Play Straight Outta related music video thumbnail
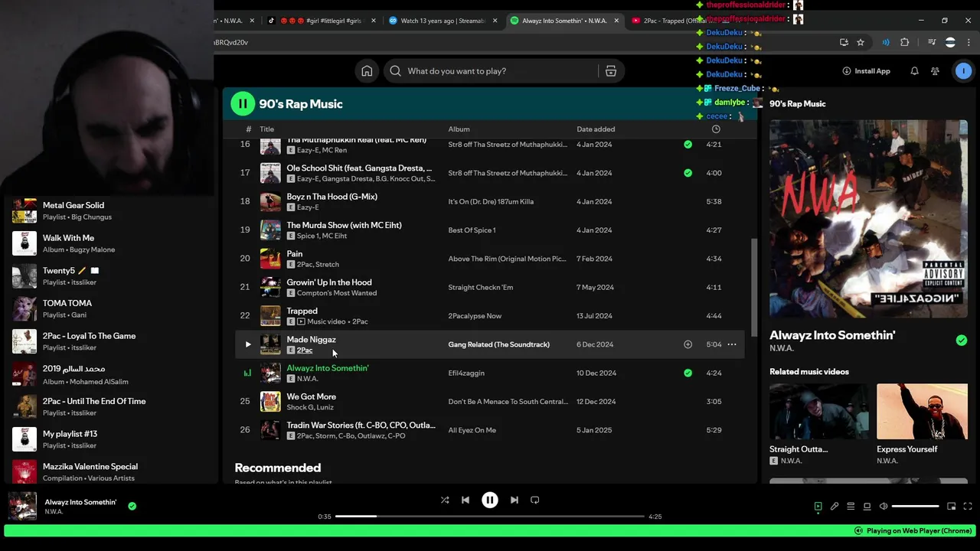This screenshot has height=551, width=980. tap(819, 411)
